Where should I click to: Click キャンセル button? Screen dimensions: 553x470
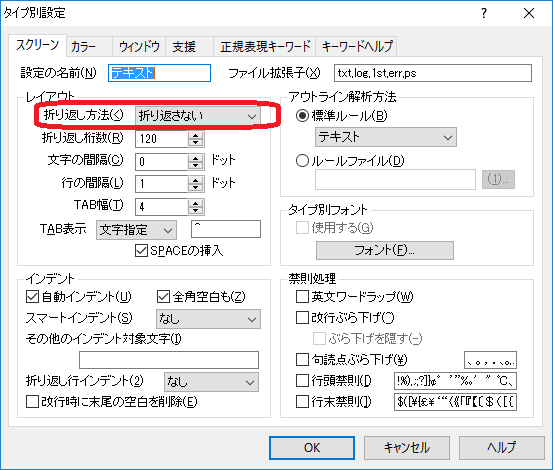tap(407, 448)
